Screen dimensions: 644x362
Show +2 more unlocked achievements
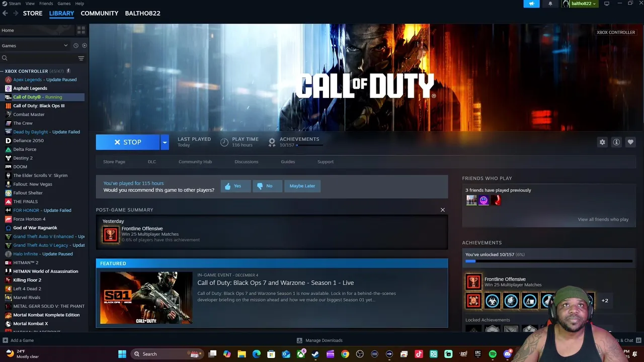pyautogui.click(x=605, y=301)
